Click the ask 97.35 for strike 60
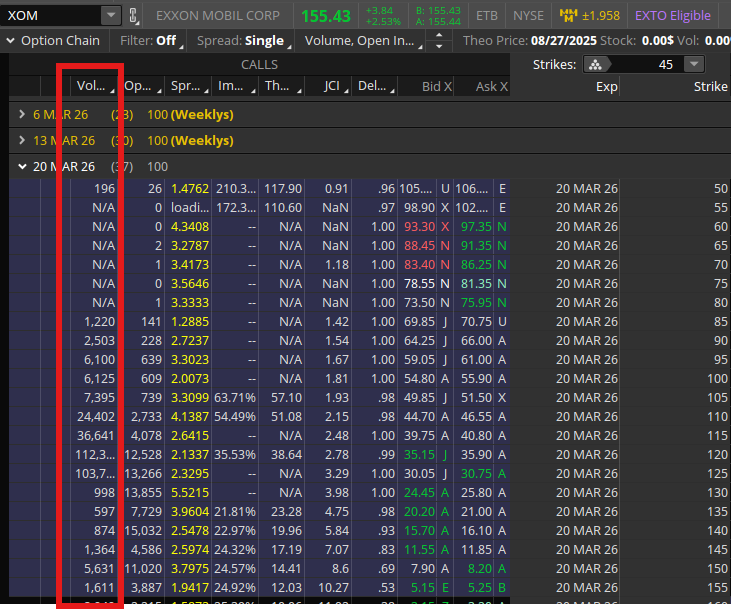Viewport: 731px width, 609px height. point(476,227)
